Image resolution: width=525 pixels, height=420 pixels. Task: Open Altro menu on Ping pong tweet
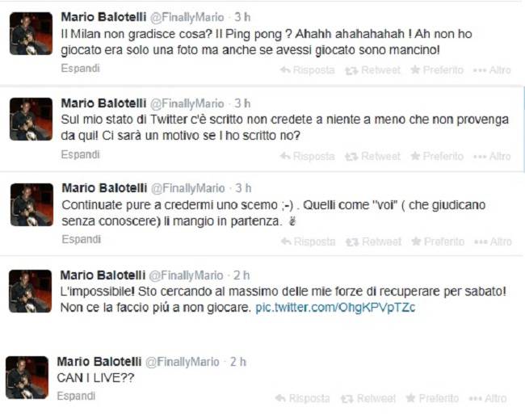[x=492, y=70]
